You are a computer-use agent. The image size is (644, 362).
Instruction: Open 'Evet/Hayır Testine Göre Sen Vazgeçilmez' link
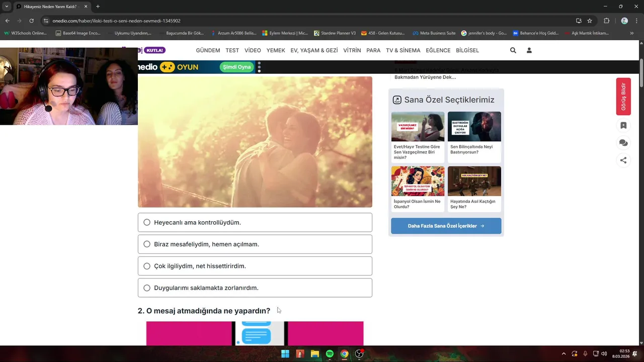418,136
